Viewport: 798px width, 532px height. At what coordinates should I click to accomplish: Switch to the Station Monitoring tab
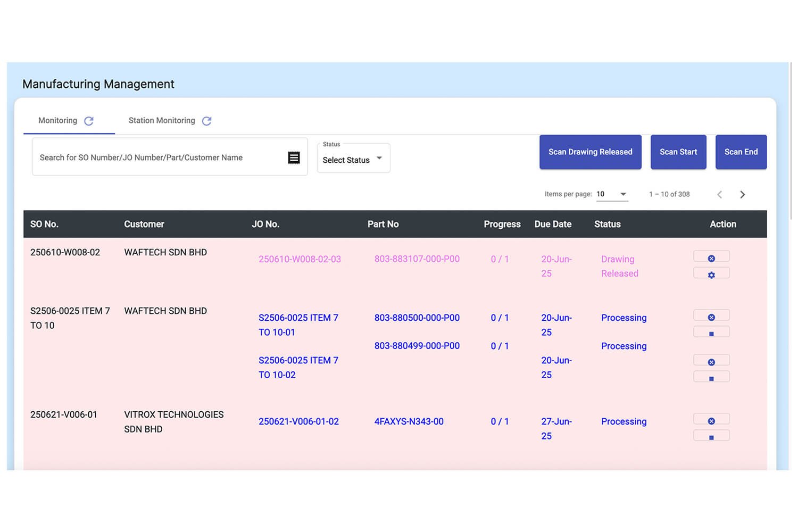pyautogui.click(x=162, y=121)
